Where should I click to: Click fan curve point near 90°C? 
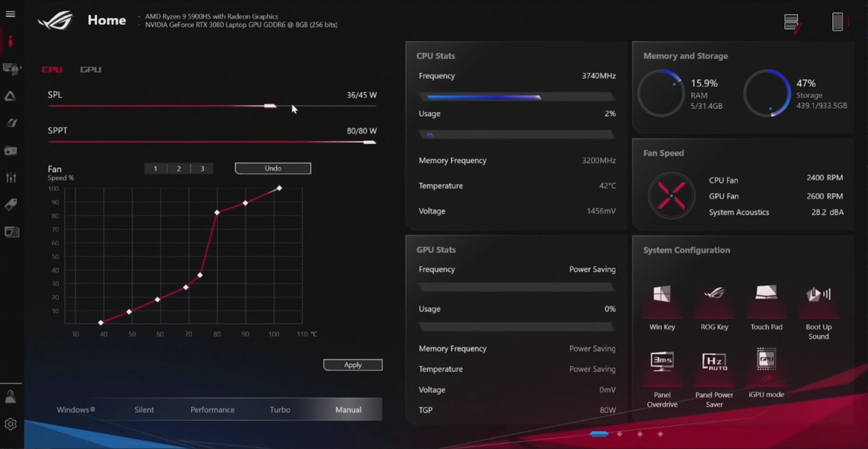(246, 203)
